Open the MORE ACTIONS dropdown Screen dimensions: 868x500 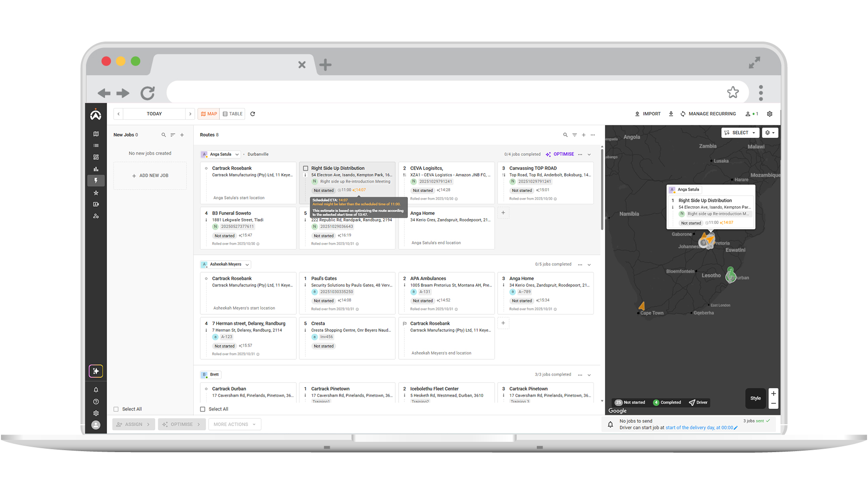pyautogui.click(x=235, y=425)
